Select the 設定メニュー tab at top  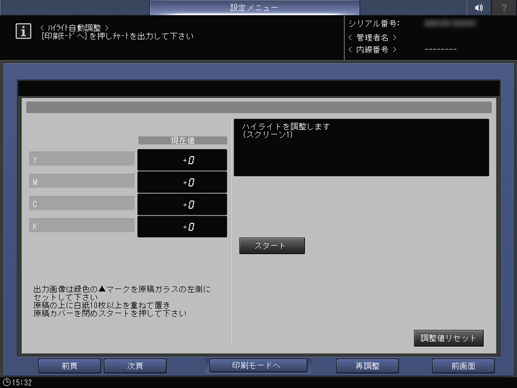click(x=254, y=7)
